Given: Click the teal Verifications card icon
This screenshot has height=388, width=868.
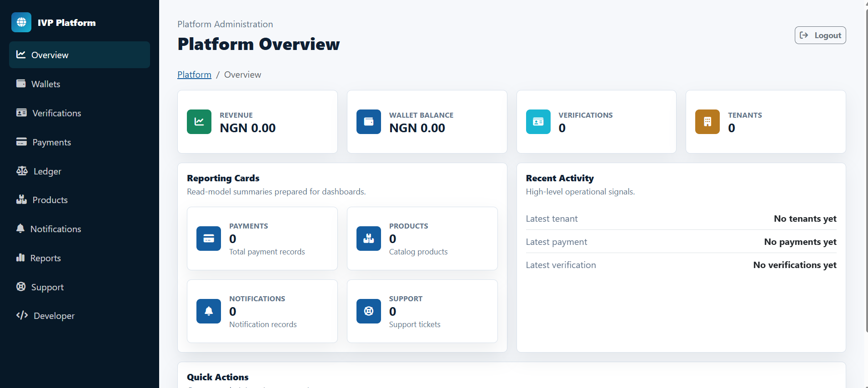Looking at the screenshot, I should pyautogui.click(x=538, y=122).
